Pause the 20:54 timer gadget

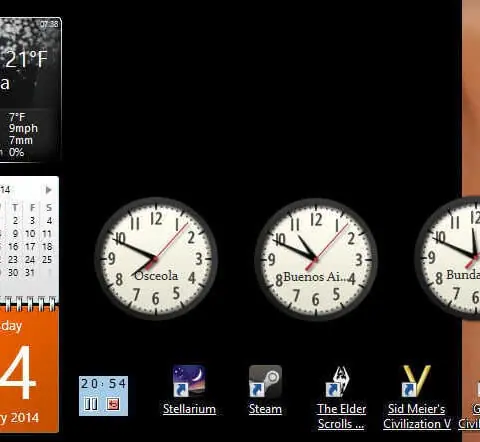pos(91,404)
